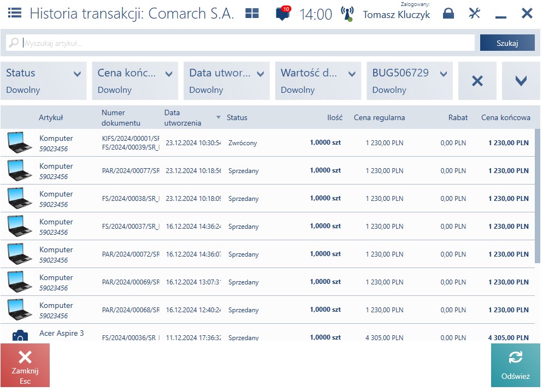
Task: Select document PAR/2024/00068/SR
Action: [x=131, y=310]
